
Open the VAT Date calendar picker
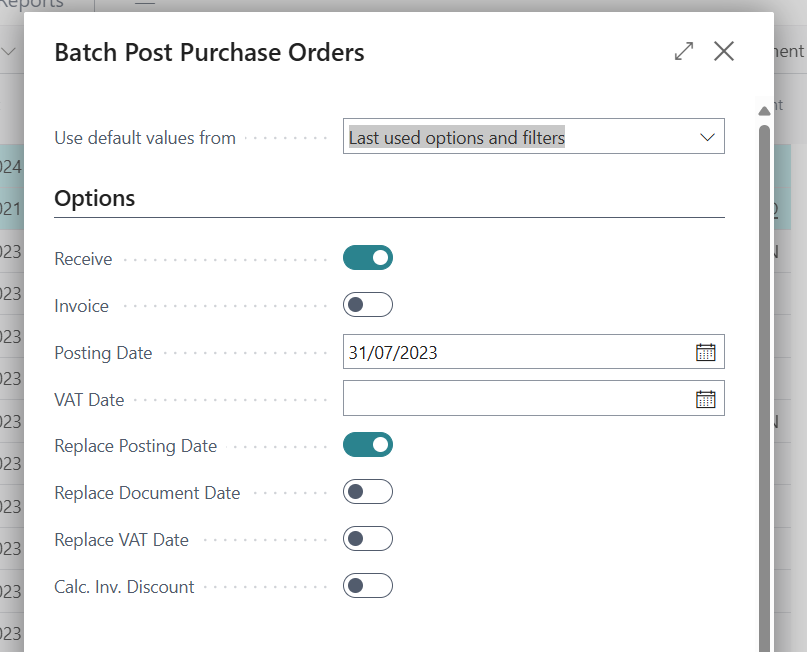706,399
